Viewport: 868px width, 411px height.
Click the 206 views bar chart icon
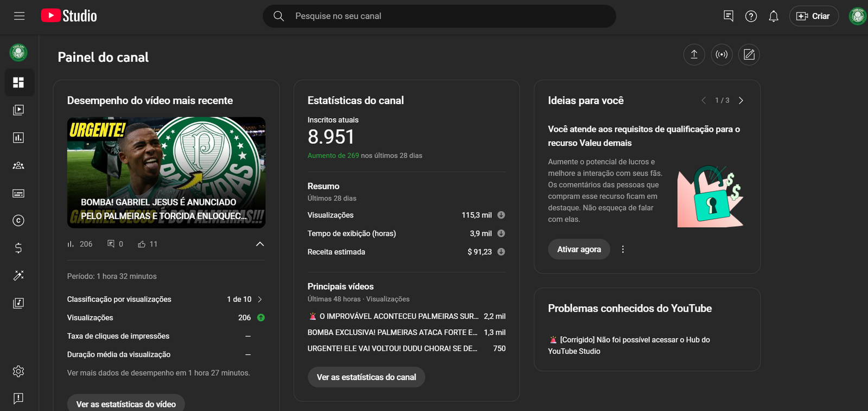(71, 244)
